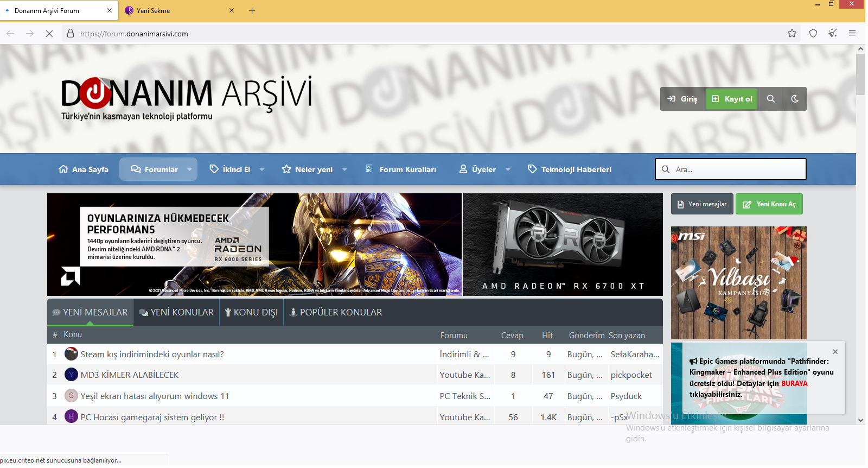Click the Y avatar beside MD3 topic
The image size is (868, 468).
coord(71,375)
